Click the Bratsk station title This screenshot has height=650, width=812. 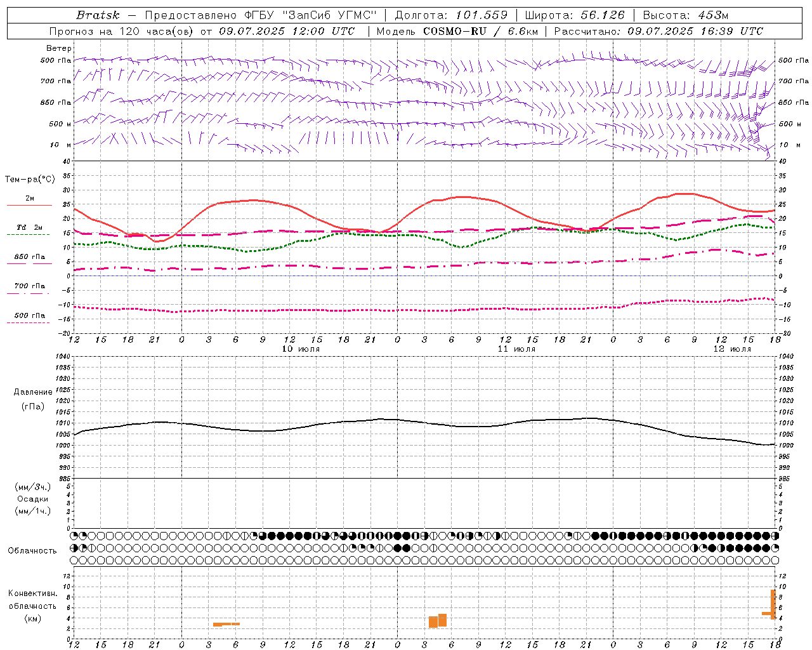(x=98, y=15)
